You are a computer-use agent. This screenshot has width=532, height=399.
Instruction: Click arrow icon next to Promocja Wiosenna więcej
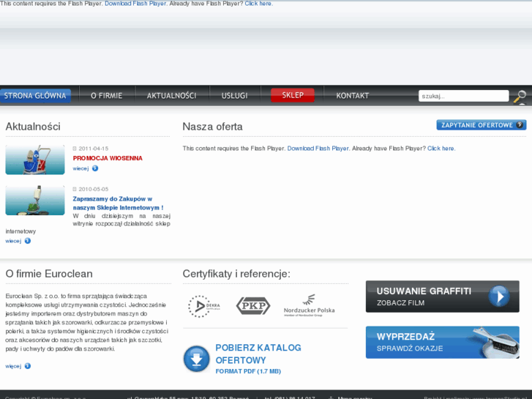[95, 168]
